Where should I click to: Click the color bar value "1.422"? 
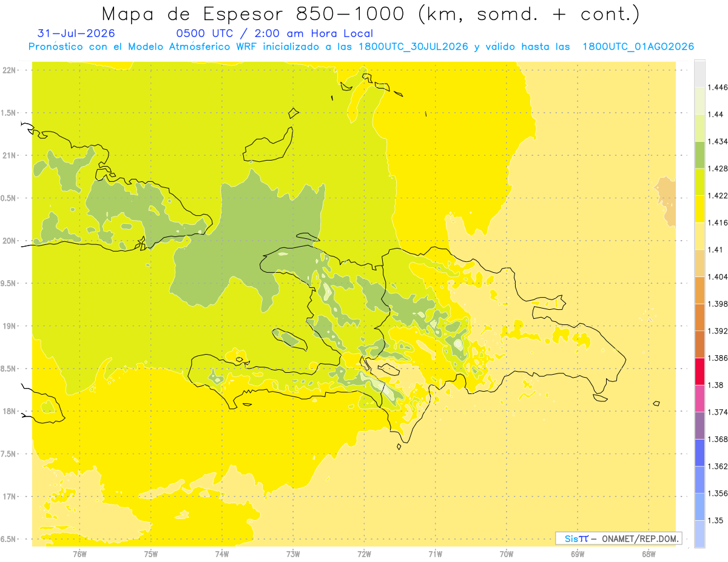[718, 195]
